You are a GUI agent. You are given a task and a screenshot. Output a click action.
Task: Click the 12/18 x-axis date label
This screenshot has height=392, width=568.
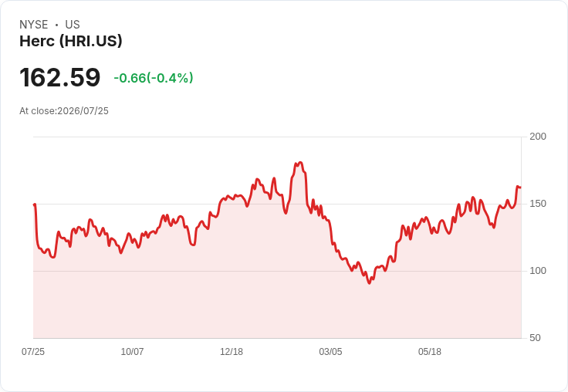pos(232,351)
